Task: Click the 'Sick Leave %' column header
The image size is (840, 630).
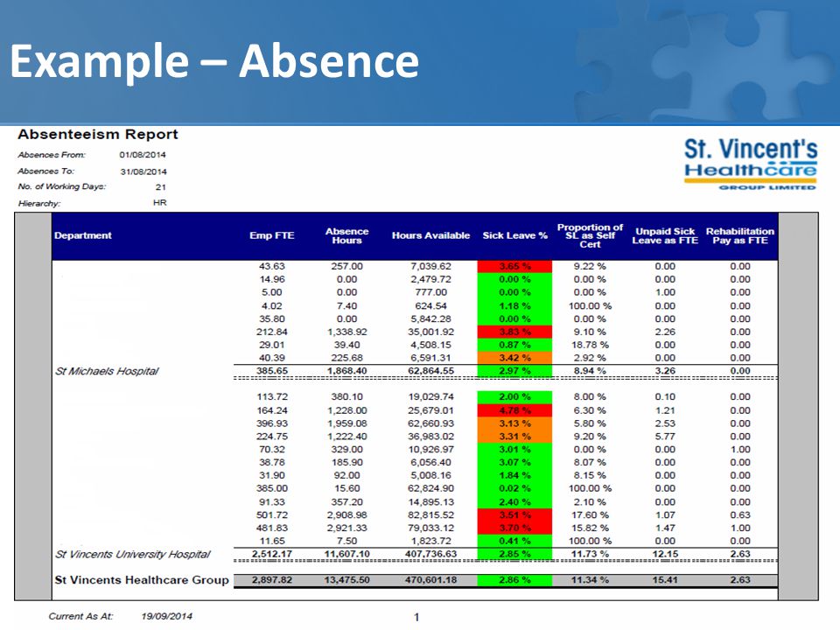Action: click(x=514, y=235)
